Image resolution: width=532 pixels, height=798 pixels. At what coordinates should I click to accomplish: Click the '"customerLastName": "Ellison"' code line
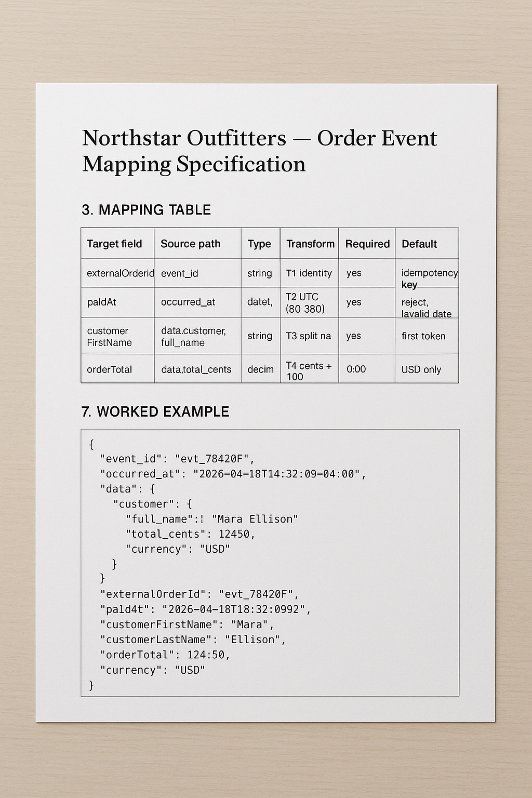pyautogui.click(x=193, y=640)
